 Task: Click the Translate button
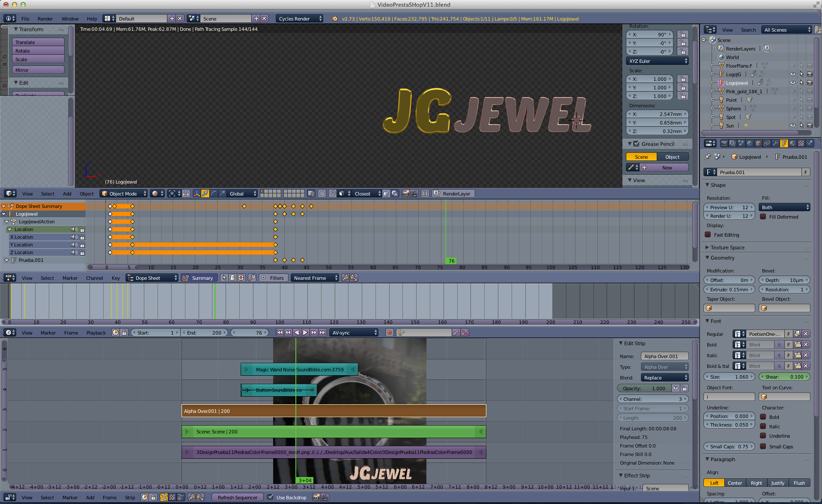(x=38, y=42)
